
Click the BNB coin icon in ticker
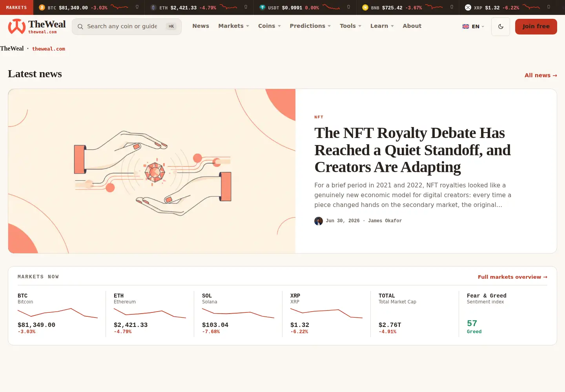tap(365, 7)
